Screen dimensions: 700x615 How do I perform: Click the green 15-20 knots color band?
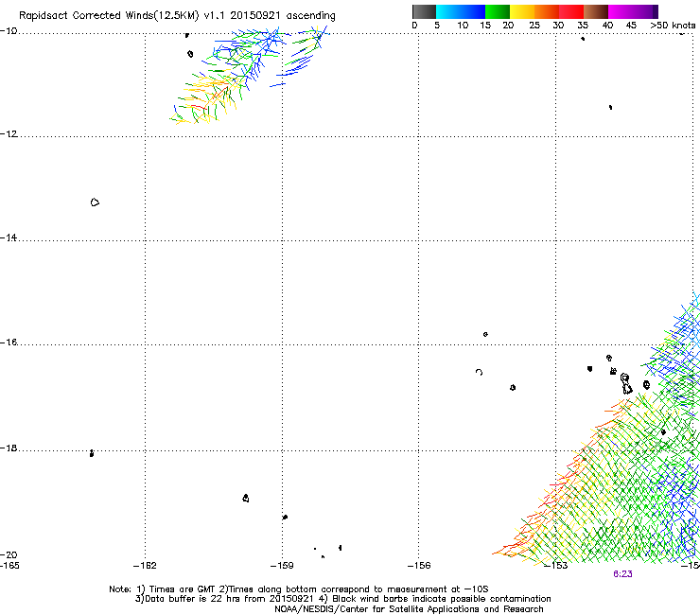click(x=498, y=11)
